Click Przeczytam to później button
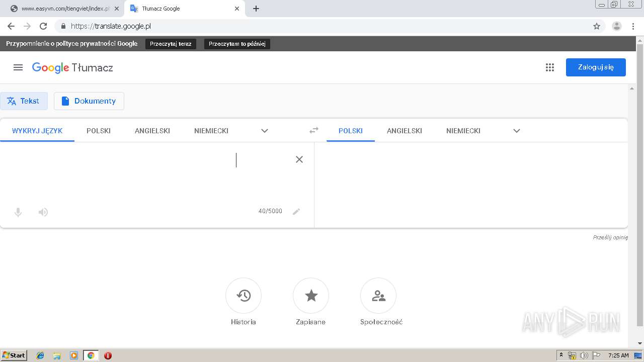 237,44
